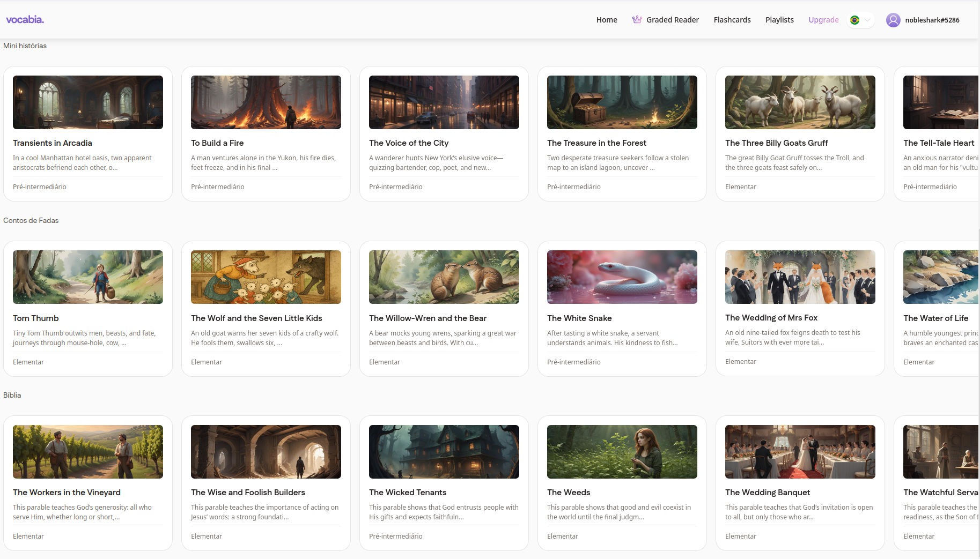Open The Wedding Banquet story title
The width and height of the screenshot is (980, 559).
coord(768,493)
